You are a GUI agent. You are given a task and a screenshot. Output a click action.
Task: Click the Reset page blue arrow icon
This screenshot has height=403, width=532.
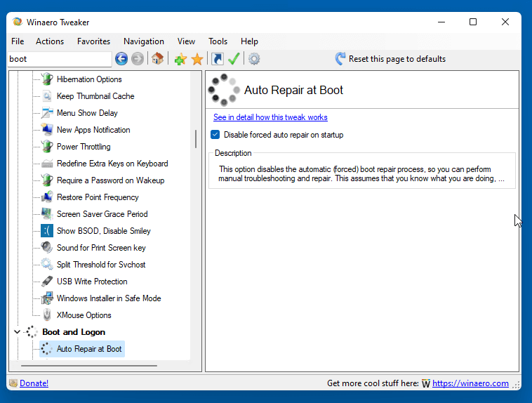pos(340,59)
